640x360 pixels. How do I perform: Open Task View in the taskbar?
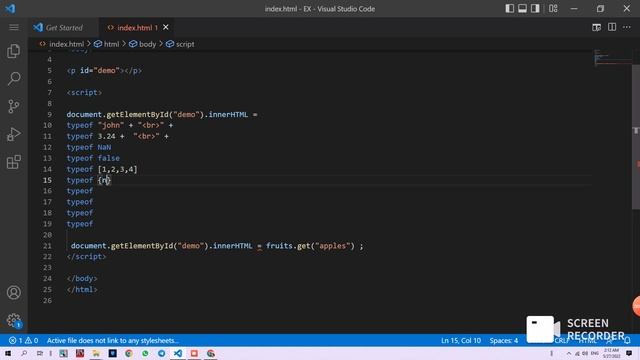(x=39, y=353)
